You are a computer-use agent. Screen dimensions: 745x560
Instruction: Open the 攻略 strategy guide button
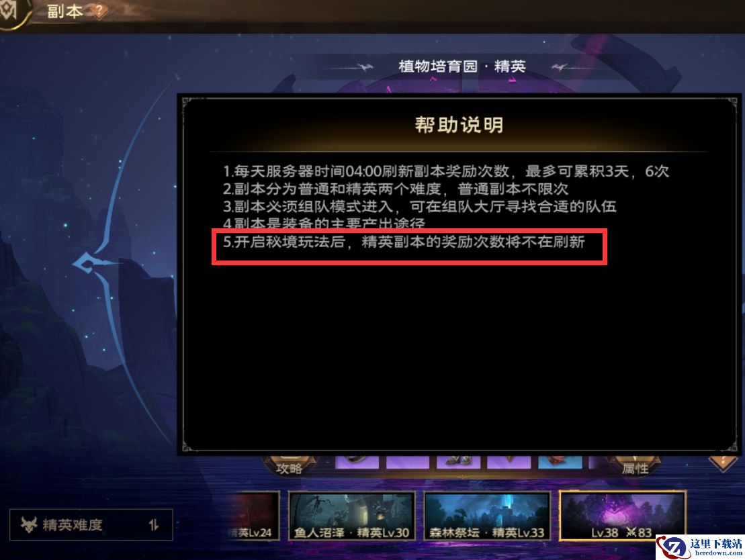[x=289, y=465]
